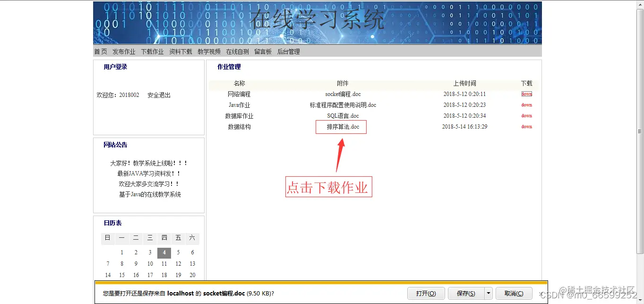Open the 资料下载 navigation item

click(x=180, y=52)
